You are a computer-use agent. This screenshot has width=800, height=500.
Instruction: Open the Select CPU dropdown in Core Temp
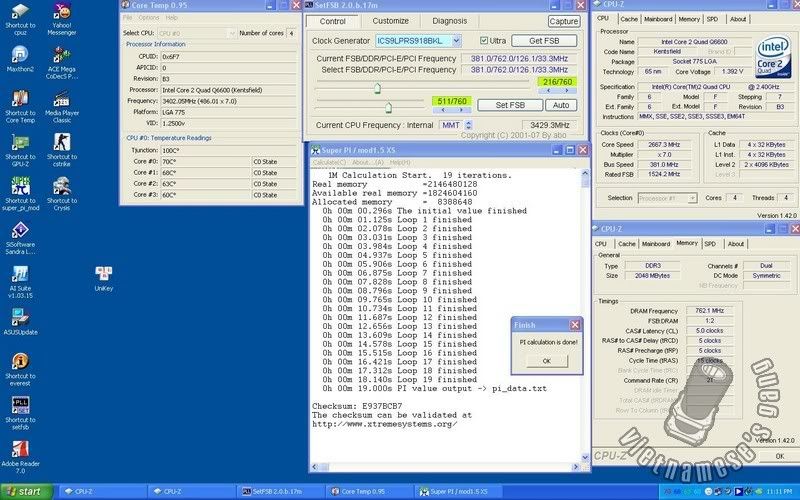coord(232,33)
